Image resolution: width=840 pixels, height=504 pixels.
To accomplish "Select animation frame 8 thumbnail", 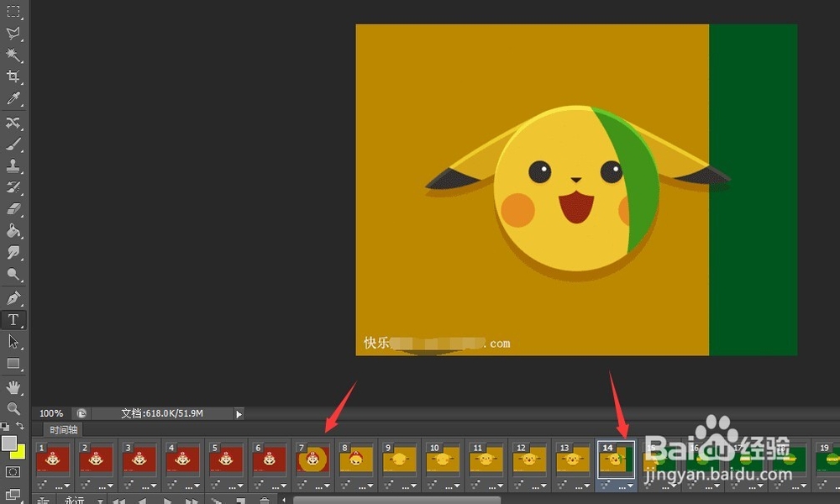I will pyautogui.click(x=356, y=459).
